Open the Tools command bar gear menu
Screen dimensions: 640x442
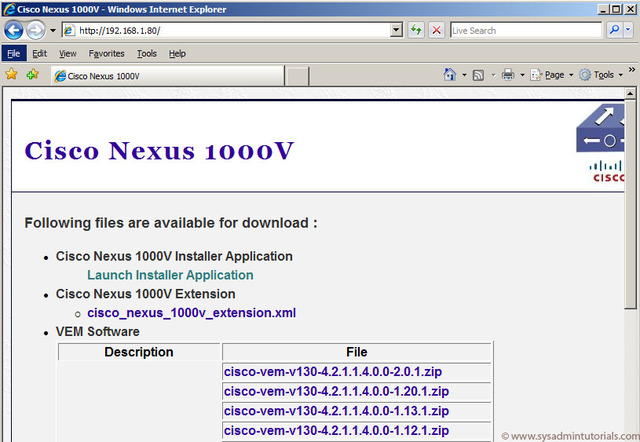601,75
